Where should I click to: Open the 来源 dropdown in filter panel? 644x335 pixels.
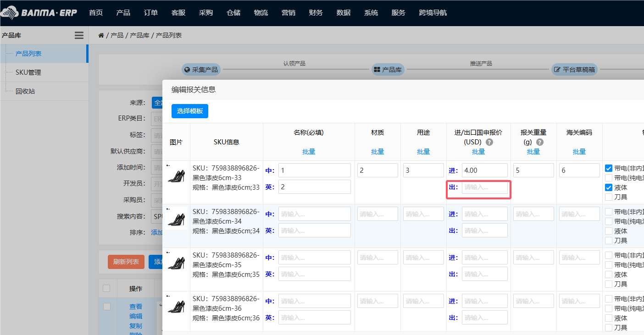tap(157, 103)
